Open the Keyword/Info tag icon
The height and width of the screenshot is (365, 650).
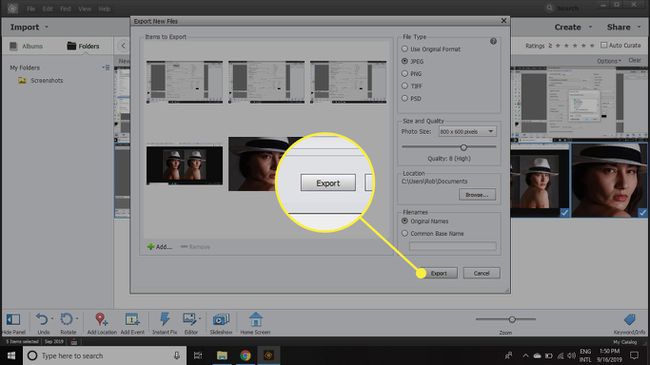point(629,319)
